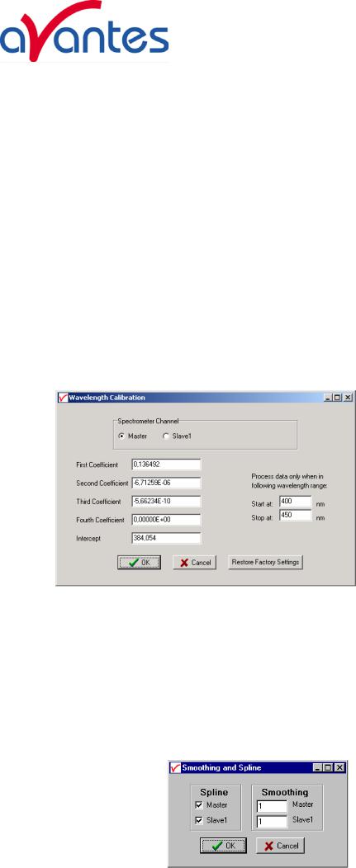Click the 'Spline' group heading
356x868 pixels.
(x=215, y=792)
